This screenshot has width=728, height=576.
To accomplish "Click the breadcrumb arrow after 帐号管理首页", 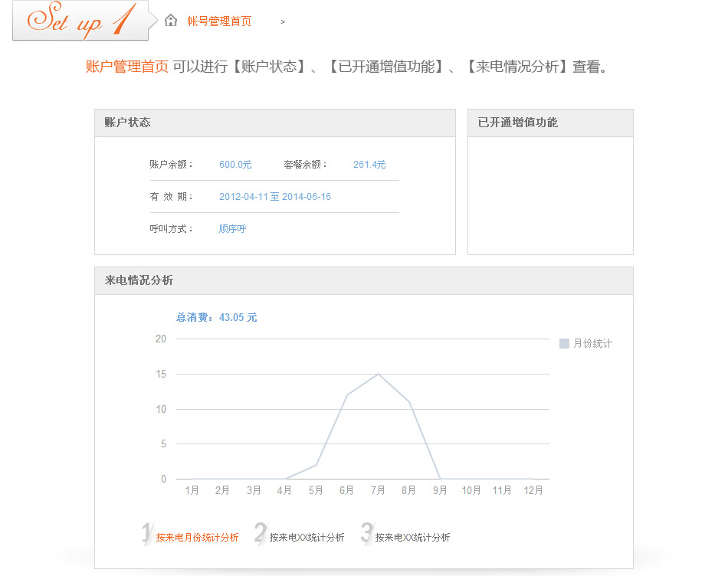I will [283, 22].
